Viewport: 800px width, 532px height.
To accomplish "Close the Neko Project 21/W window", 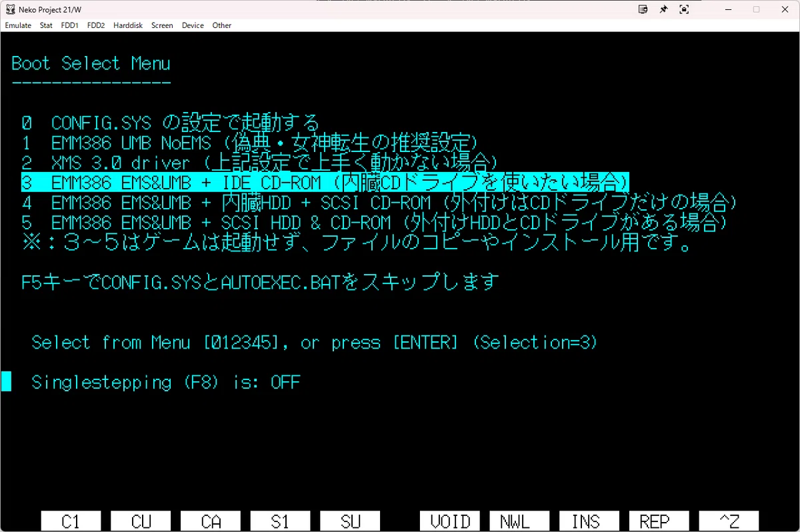I will coord(785,9).
